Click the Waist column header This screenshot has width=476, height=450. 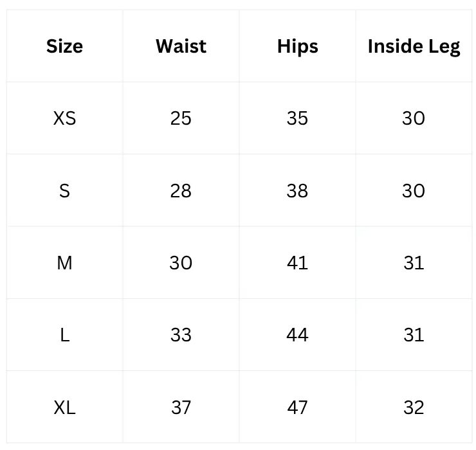click(x=181, y=46)
